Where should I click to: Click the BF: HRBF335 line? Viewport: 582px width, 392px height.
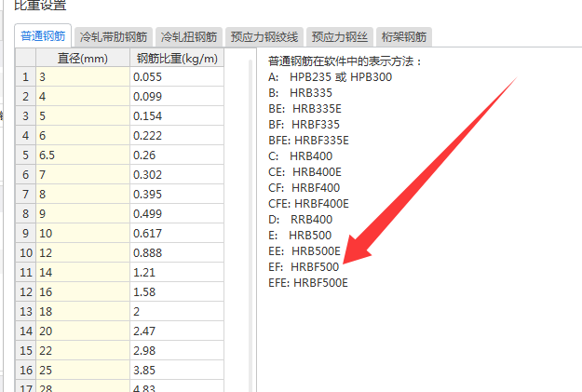pyautogui.click(x=304, y=125)
